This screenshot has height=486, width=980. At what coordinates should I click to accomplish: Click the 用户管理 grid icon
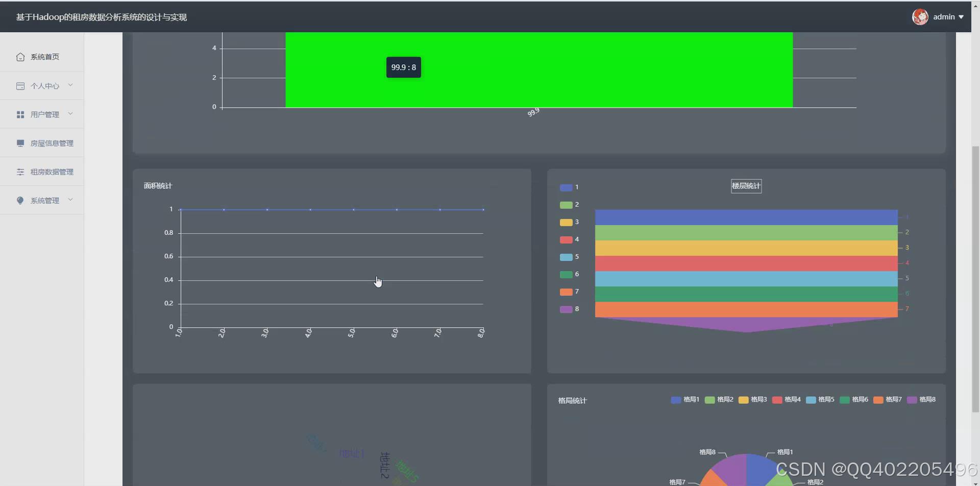(20, 114)
